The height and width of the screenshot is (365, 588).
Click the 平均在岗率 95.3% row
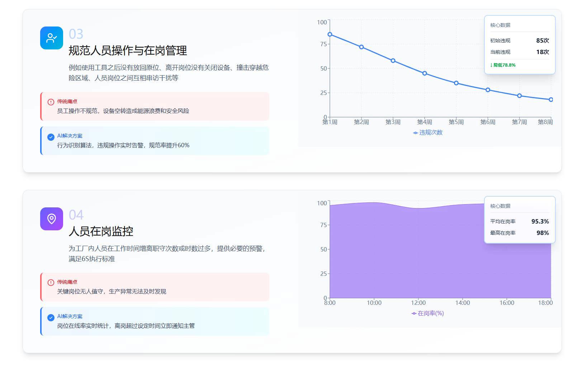[x=519, y=221]
